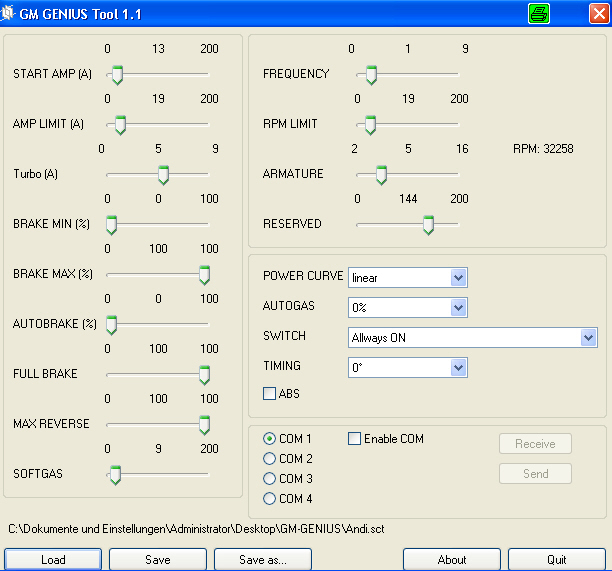Click the SOFTGAS slider thumb
Image resolution: width=612 pixels, height=571 pixels.
[x=115, y=475]
